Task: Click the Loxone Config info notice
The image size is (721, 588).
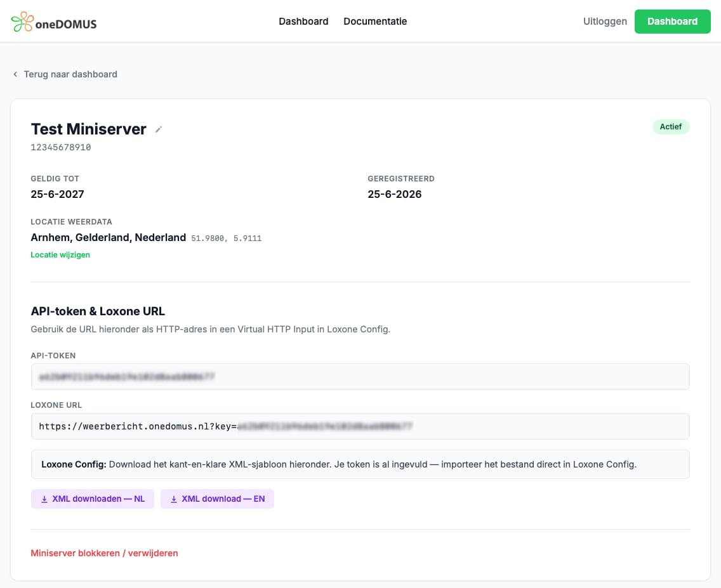Action: pos(360,464)
